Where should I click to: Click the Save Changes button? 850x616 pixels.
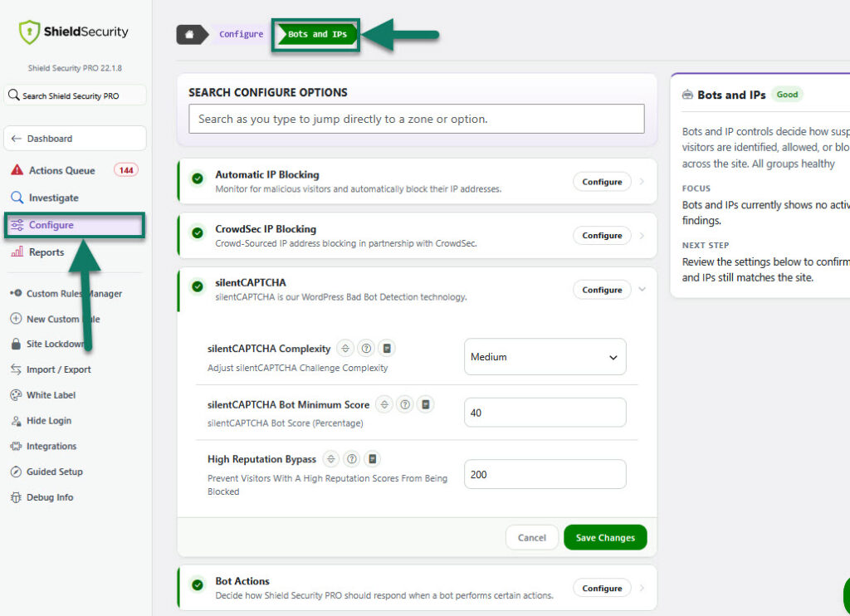(605, 537)
